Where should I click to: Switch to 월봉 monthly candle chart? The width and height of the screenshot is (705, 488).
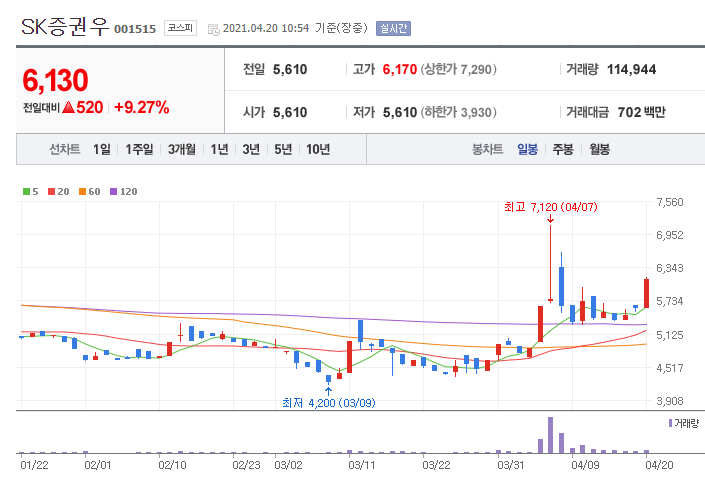(599, 149)
